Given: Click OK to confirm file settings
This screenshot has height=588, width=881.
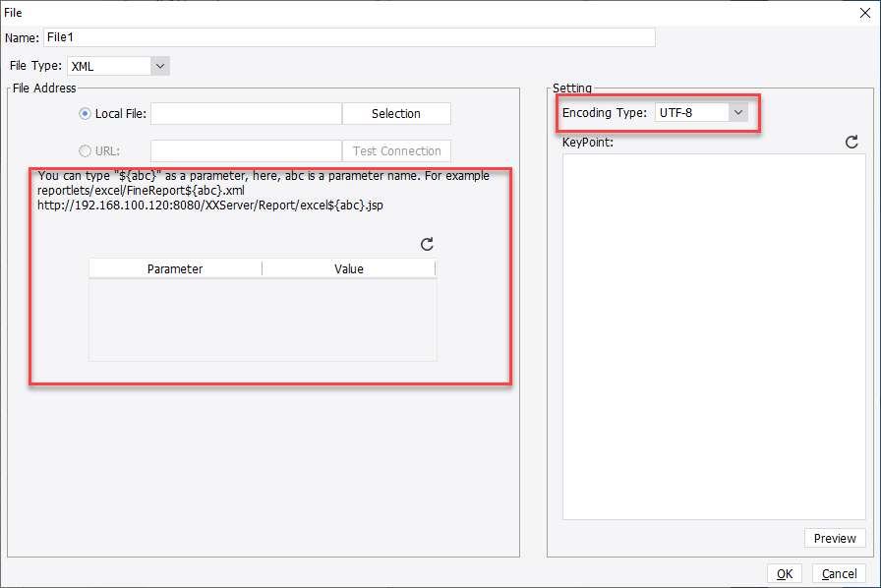Looking at the screenshot, I should pos(785,573).
